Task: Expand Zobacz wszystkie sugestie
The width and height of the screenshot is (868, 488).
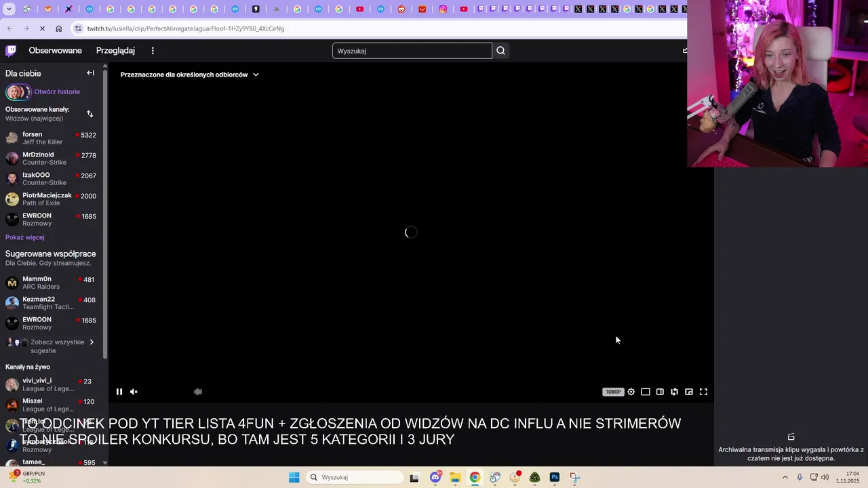Action: (x=52, y=346)
